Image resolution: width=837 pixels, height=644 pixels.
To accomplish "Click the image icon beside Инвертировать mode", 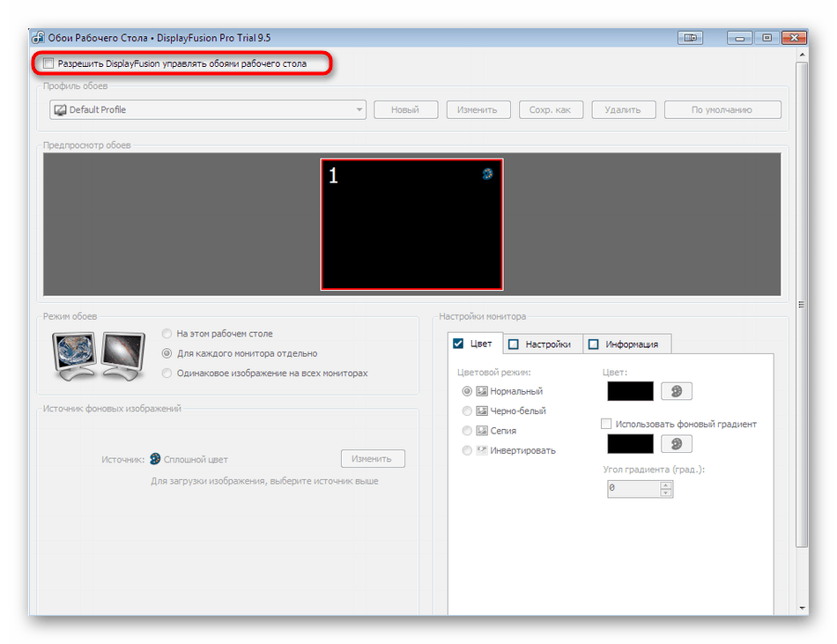I will pos(482,450).
